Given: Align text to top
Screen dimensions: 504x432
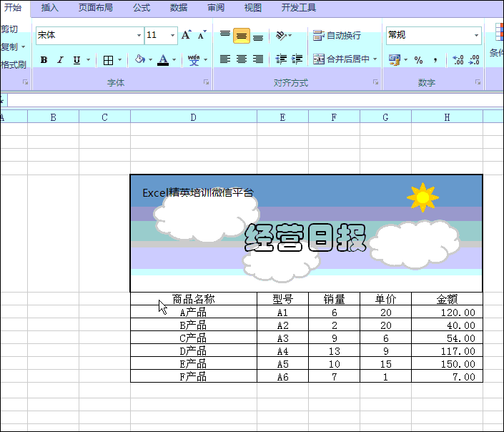Looking at the screenshot, I should pos(225,35).
